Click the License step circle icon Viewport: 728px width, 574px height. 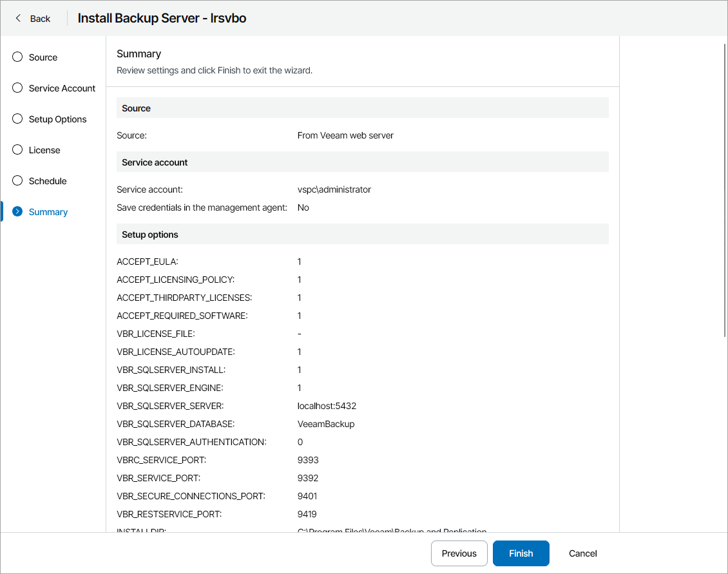coord(17,149)
